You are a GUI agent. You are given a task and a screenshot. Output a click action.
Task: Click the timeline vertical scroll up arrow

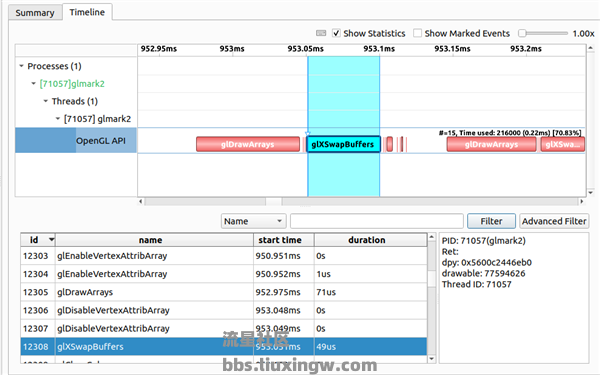[590, 48]
